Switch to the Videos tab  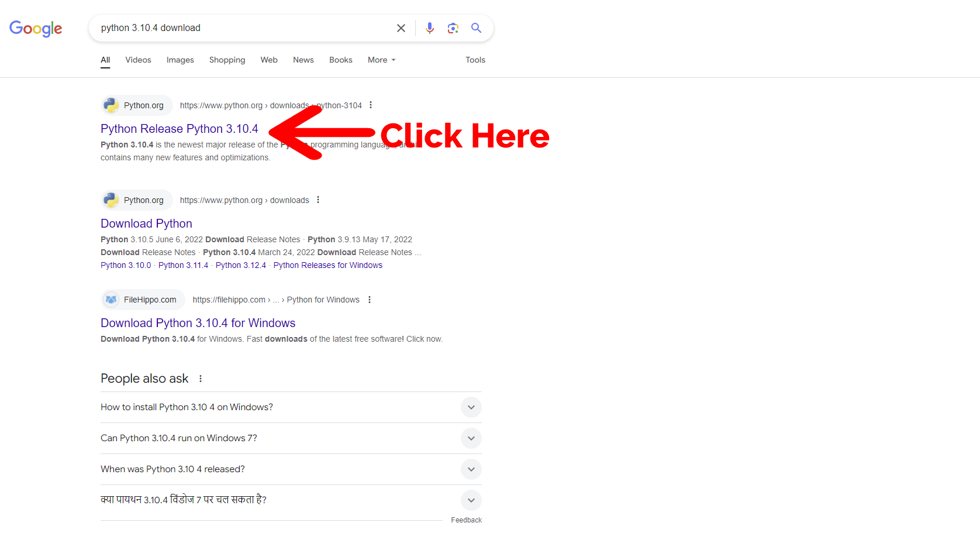tap(138, 60)
